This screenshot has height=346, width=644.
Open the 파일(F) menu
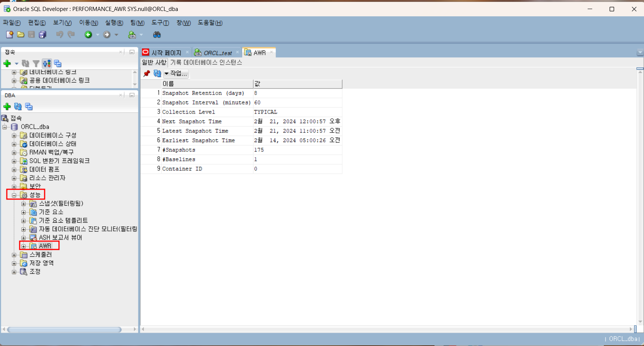point(12,23)
